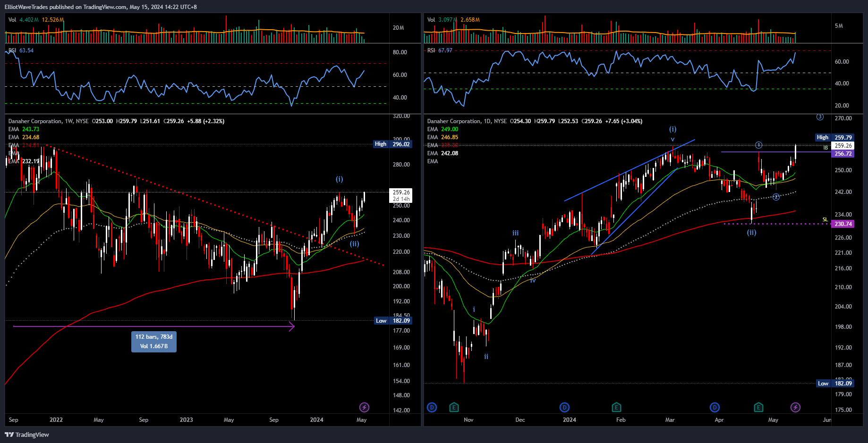Select the circled 1 wave label near the purple line
Screen dimensions: 868x443
tap(758, 145)
